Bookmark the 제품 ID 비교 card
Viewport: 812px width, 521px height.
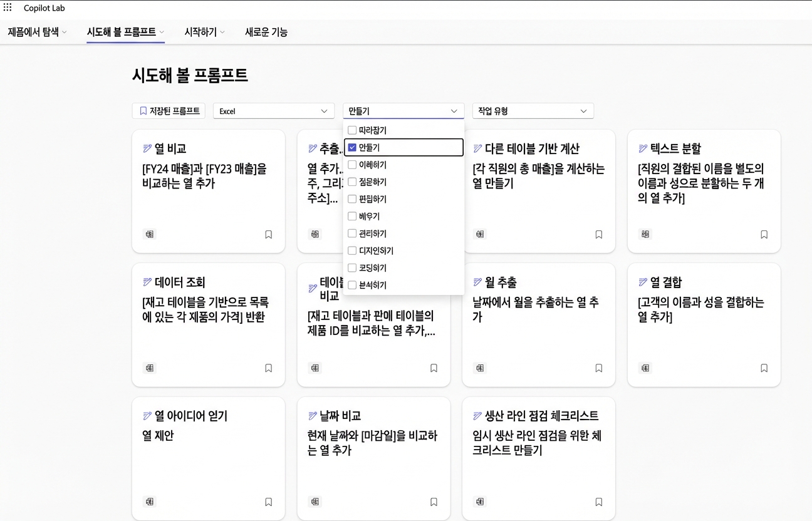click(x=434, y=368)
